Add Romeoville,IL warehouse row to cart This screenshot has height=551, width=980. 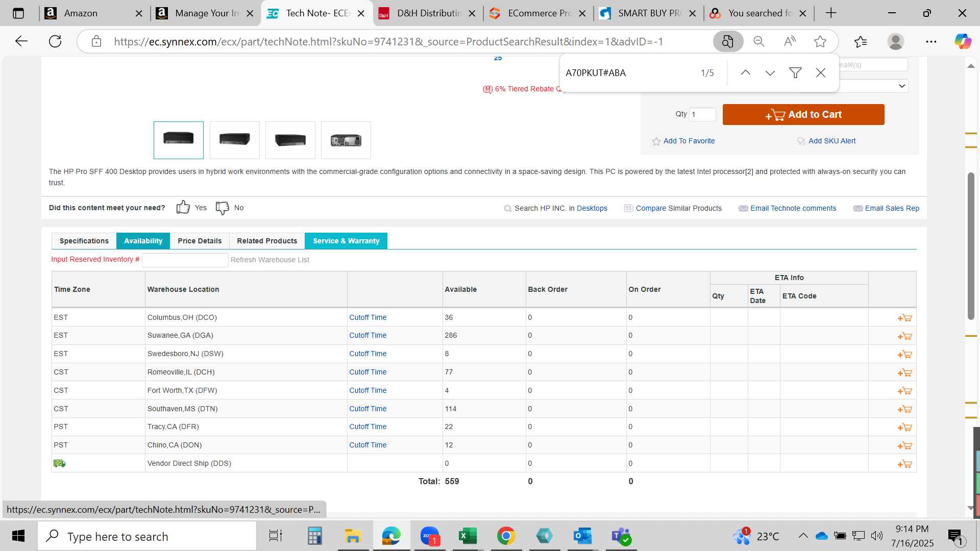click(904, 373)
